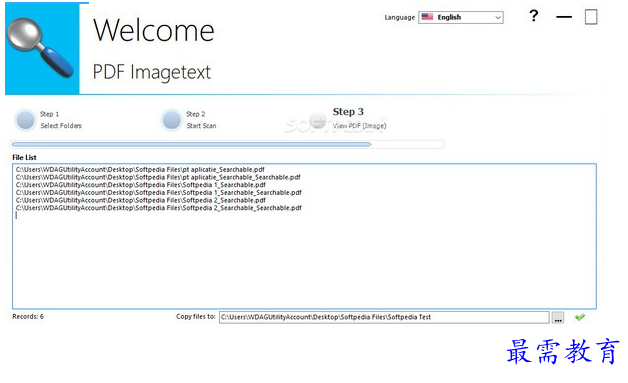Select file Softpedia 1_Searchable.pdf
628x383 pixels.
[x=141, y=185]
